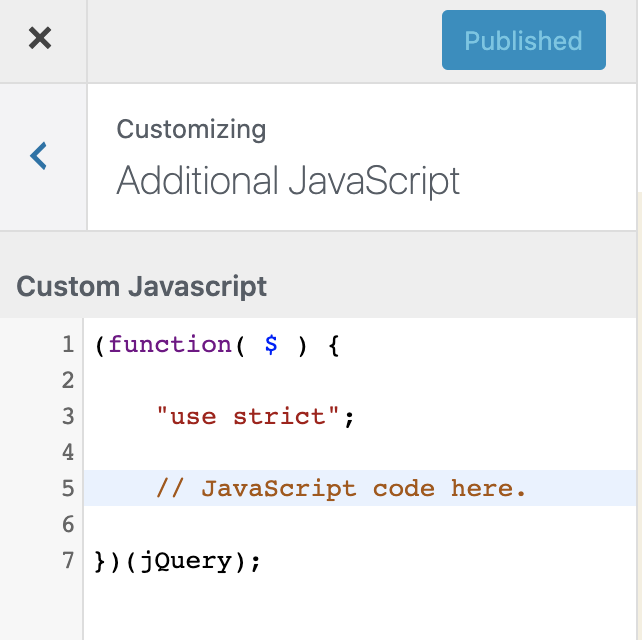Click the Published button

(523, 40)
